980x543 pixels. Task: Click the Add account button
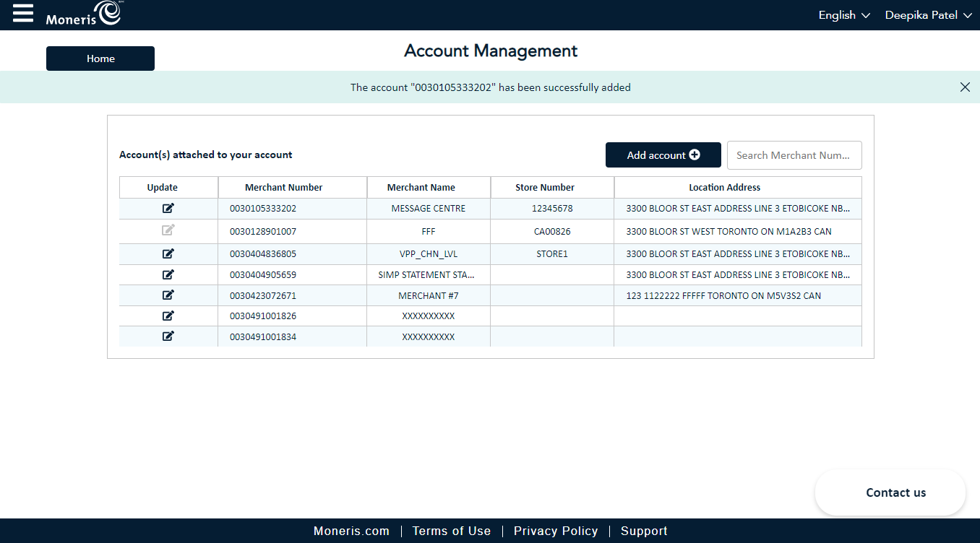pos(663,155)
